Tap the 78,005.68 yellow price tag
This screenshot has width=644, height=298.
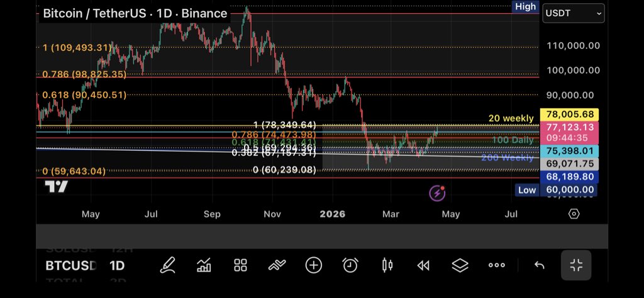click(569, 114)
